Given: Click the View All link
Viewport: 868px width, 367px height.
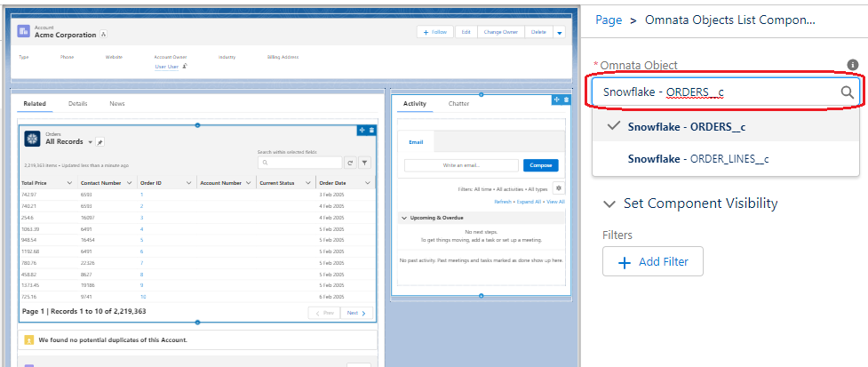Looking at the screenshot, I should click(x=555, y=202).
